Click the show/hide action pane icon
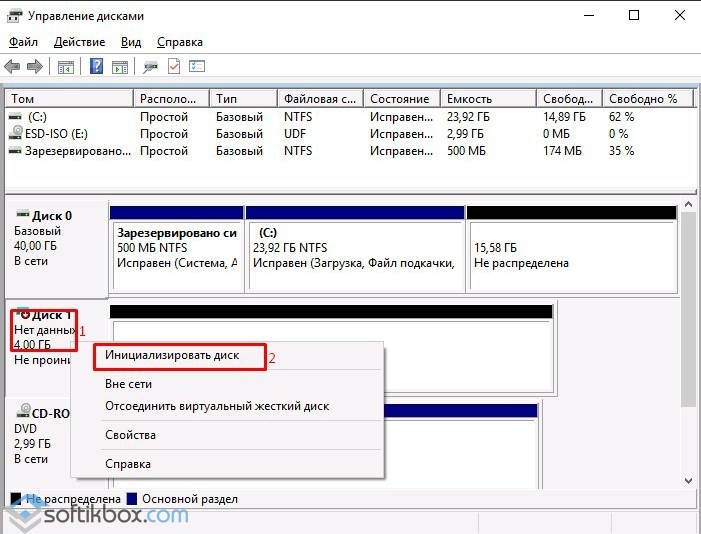 pos(119,67)
